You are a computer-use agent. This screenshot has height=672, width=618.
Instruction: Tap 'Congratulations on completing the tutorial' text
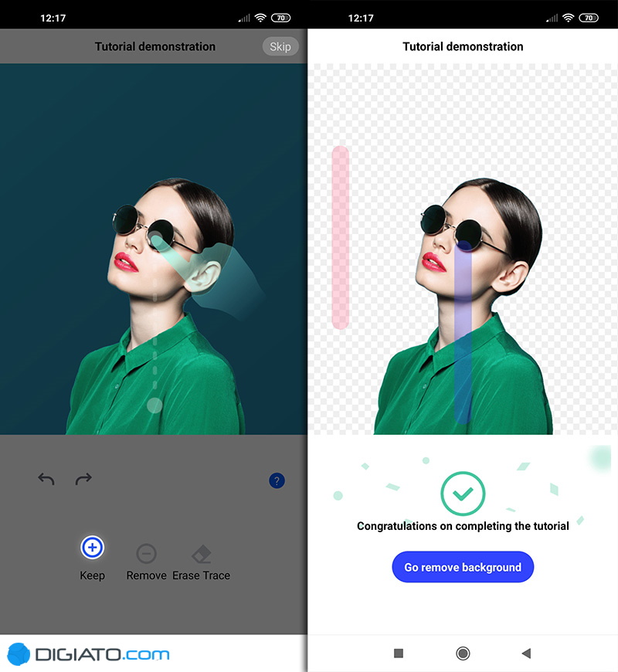(463, 526)
